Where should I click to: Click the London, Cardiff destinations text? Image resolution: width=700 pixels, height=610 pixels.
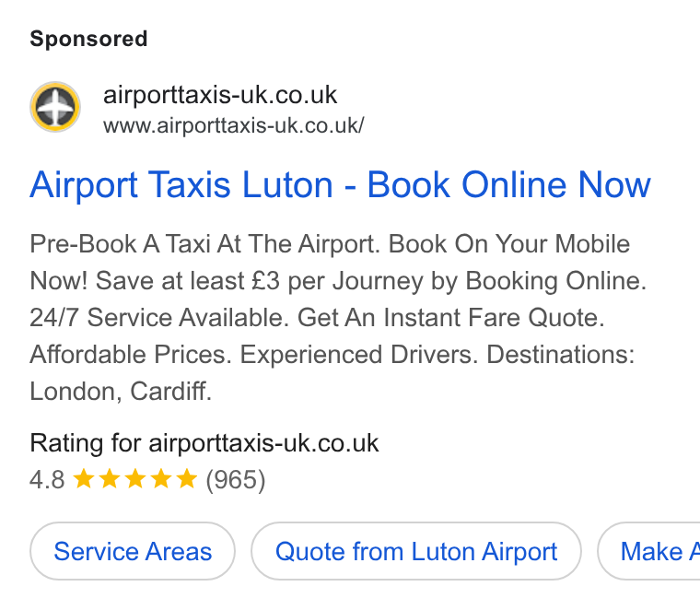[x=121, y=392]
